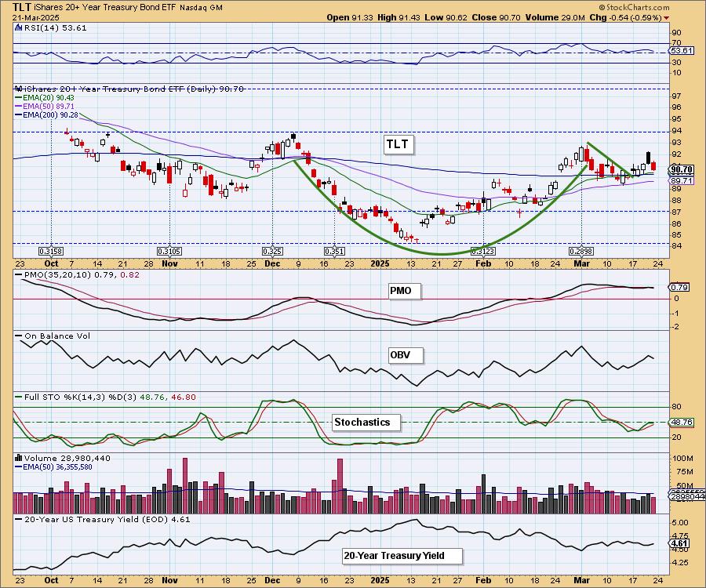
Task: Click the Volume 29.0M header value
Action: click(555, 17)
